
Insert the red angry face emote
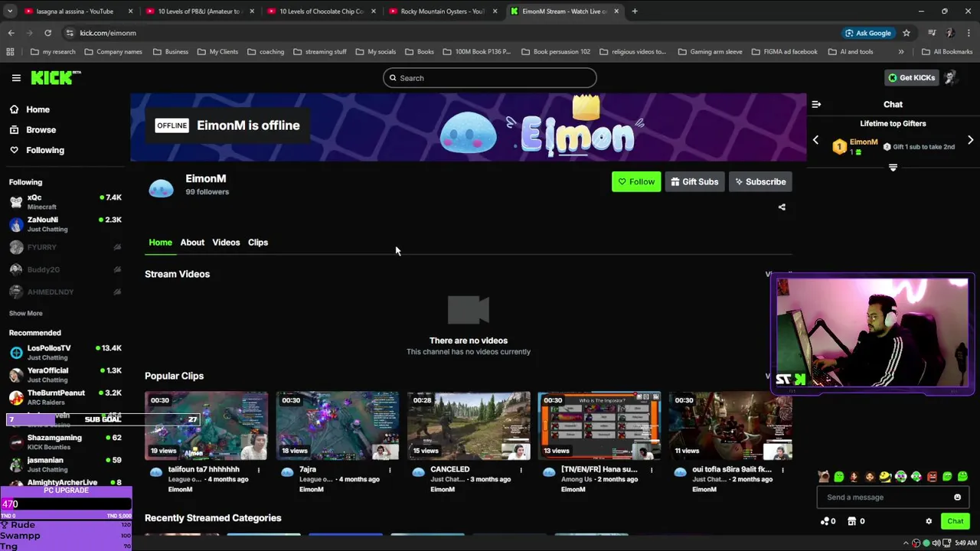pos(932,476)
